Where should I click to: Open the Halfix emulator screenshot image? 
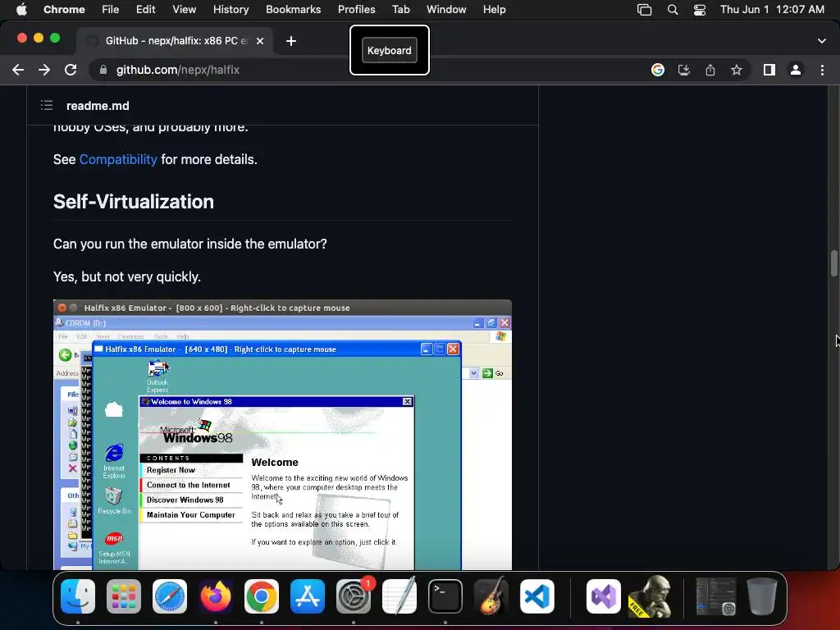click(282, 435)
